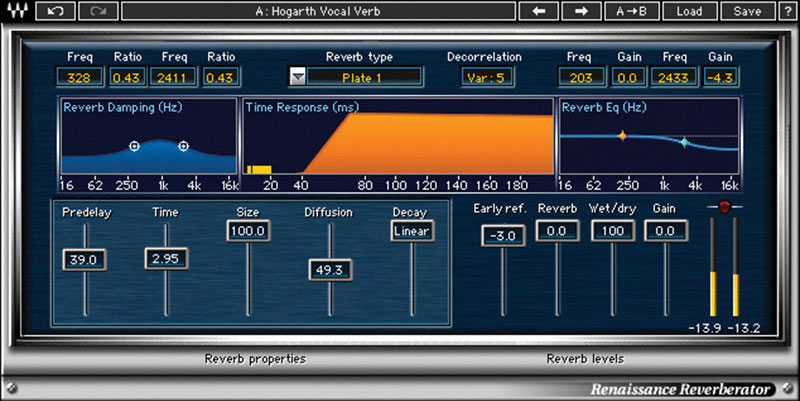Click the Early ref. fader handle -3.0

(503, 236)
